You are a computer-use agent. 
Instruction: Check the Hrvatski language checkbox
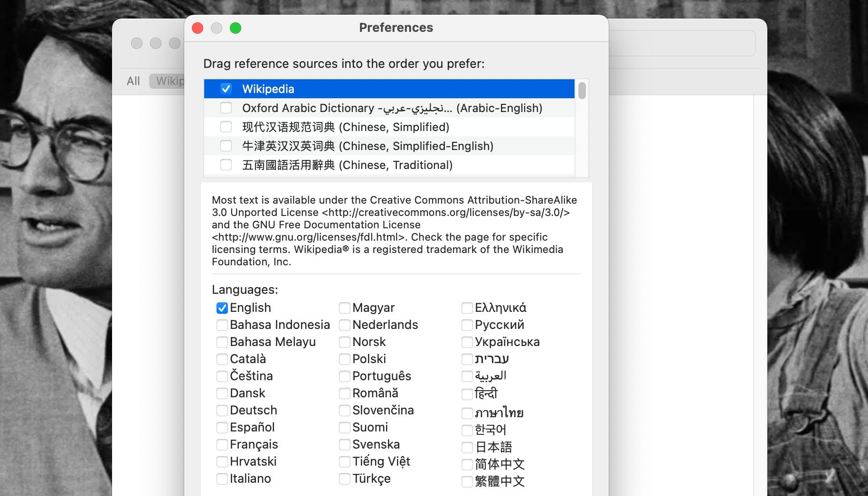click(x=222, y=462)
